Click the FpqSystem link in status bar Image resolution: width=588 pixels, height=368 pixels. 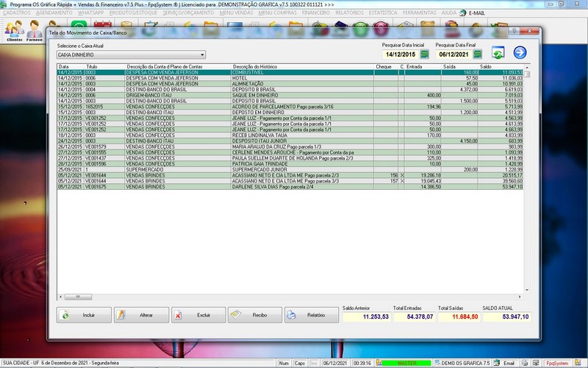tap(557, 363)
